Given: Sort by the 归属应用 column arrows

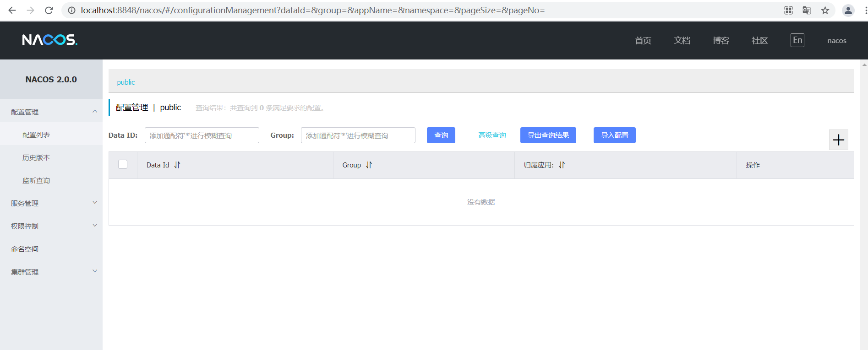Looking at the screenshot, I should 562,165.
